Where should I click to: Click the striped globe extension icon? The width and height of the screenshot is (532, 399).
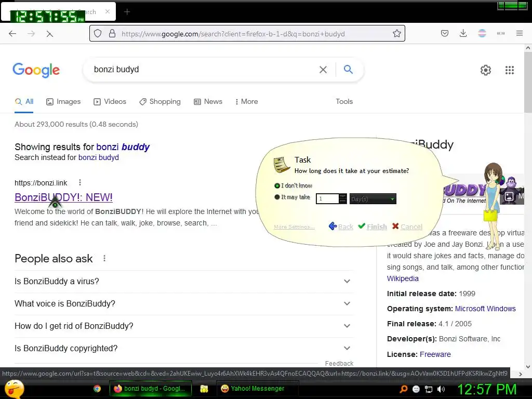coord(482,33)
